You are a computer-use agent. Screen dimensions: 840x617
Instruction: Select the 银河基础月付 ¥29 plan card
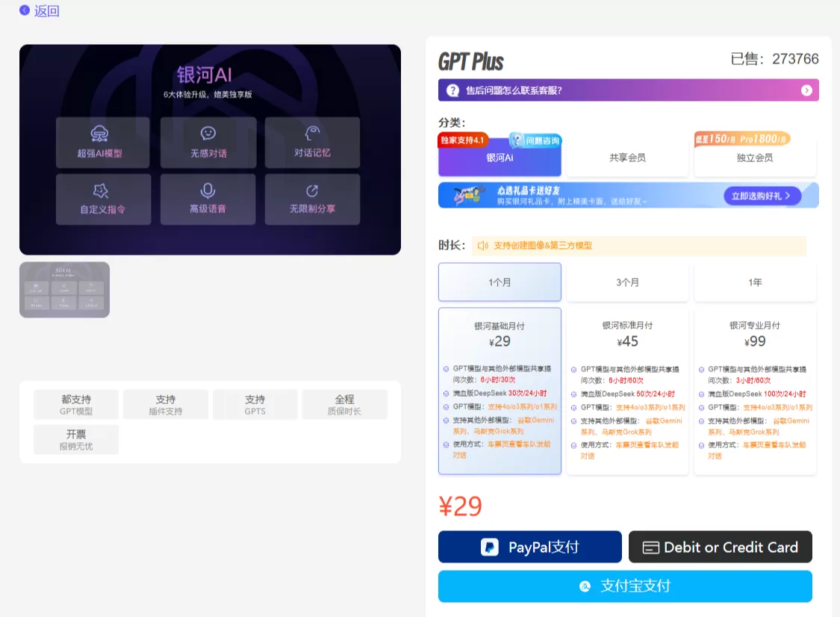point(500,391)
